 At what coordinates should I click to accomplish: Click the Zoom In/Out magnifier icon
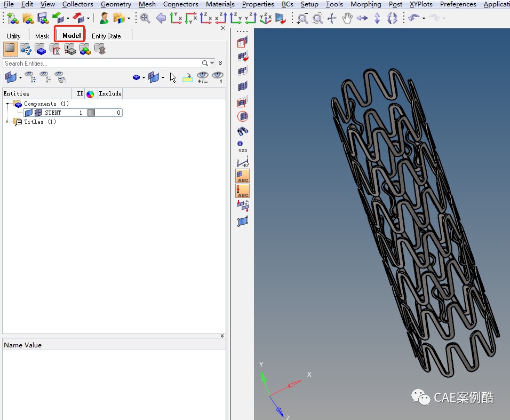click(302, 18)
